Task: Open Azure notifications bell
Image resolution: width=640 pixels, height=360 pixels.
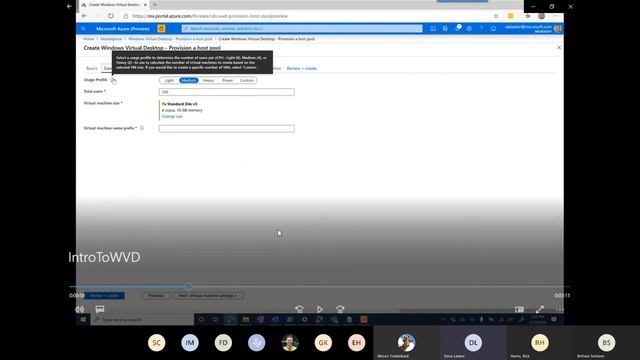Action: (x=458, y=28)
